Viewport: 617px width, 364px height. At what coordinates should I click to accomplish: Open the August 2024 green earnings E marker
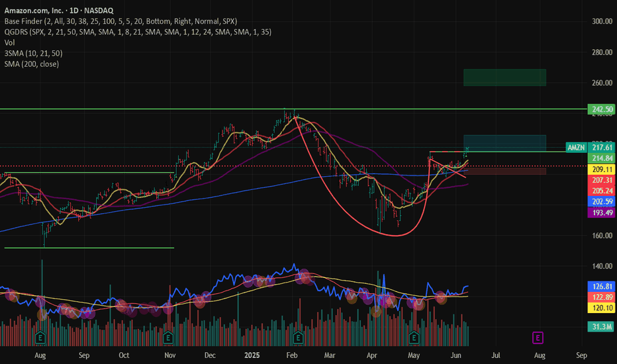click(x=40, y=338)
